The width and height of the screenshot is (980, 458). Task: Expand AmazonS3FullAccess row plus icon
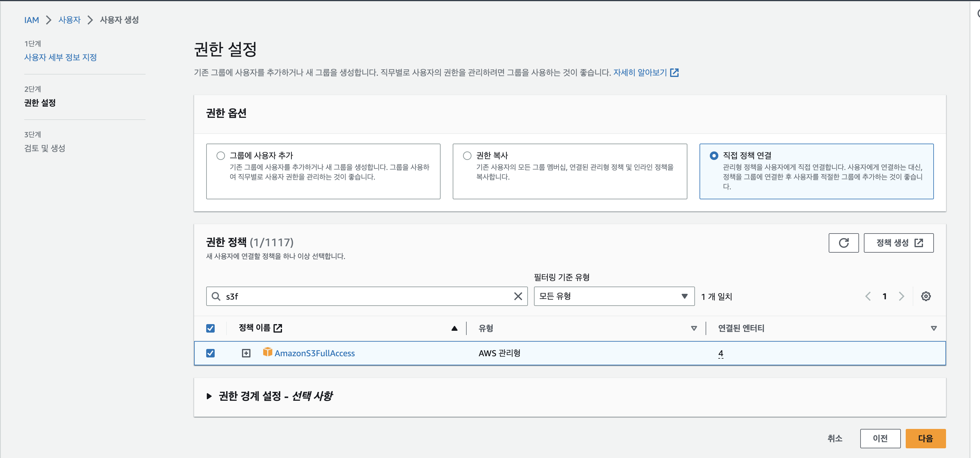246,353
